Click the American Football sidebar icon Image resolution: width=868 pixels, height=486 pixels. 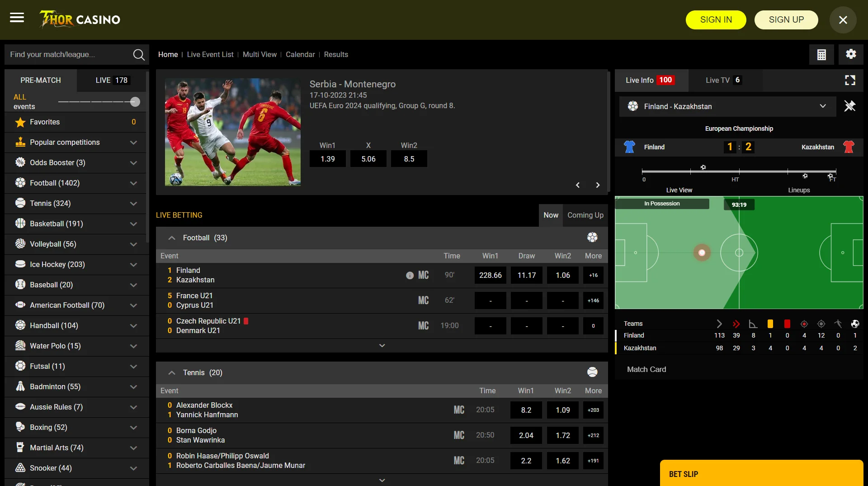(x=20, y=305)
